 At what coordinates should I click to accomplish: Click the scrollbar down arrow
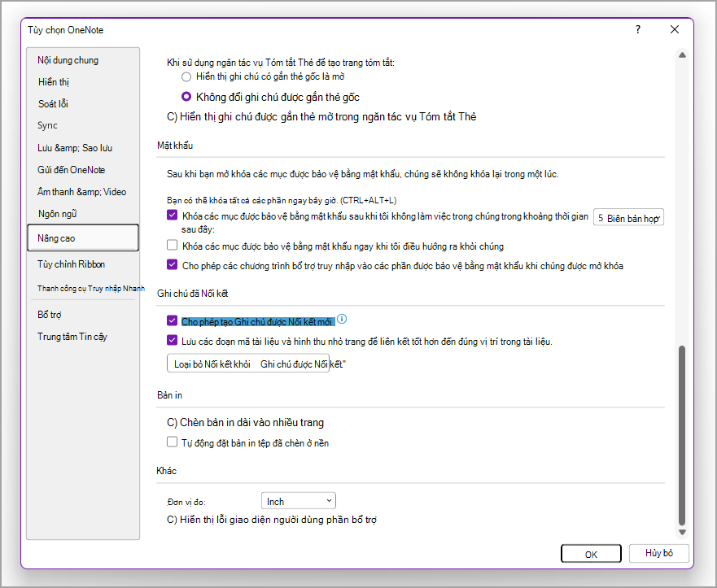click(682, 532)
